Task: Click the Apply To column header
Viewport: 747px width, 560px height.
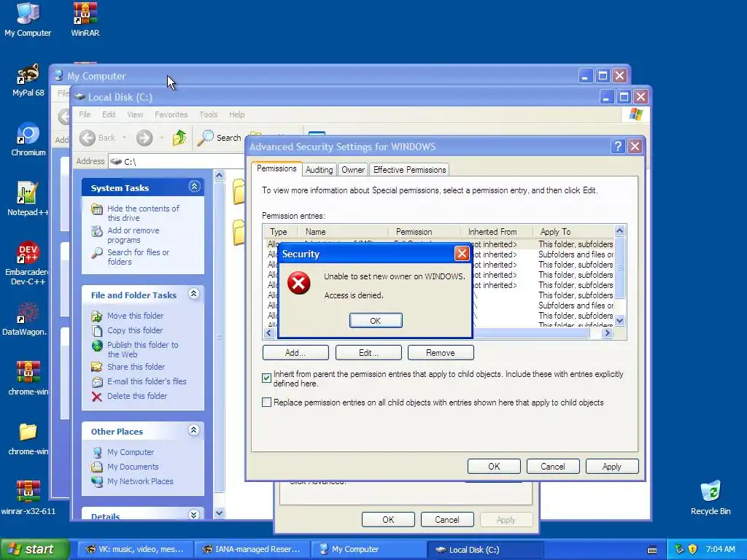Action: coord(573,232)
